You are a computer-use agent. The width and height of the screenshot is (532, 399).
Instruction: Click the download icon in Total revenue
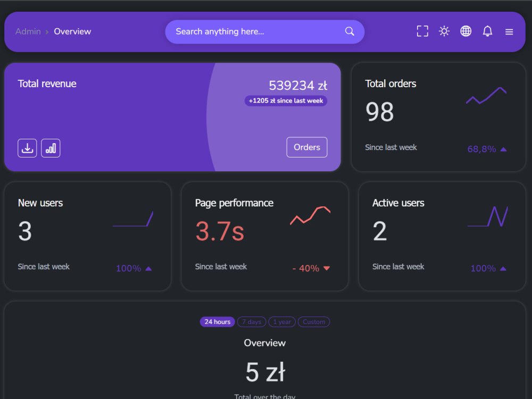click(27, 148)
